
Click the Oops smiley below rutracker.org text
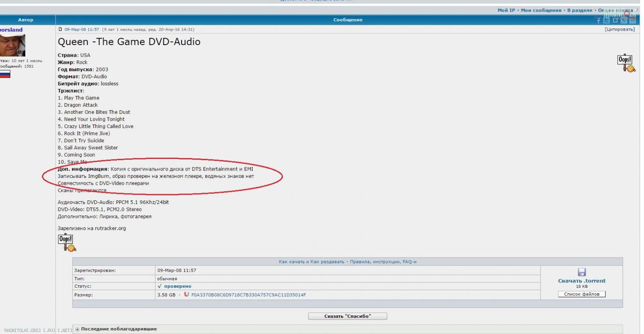click(67, 243)
